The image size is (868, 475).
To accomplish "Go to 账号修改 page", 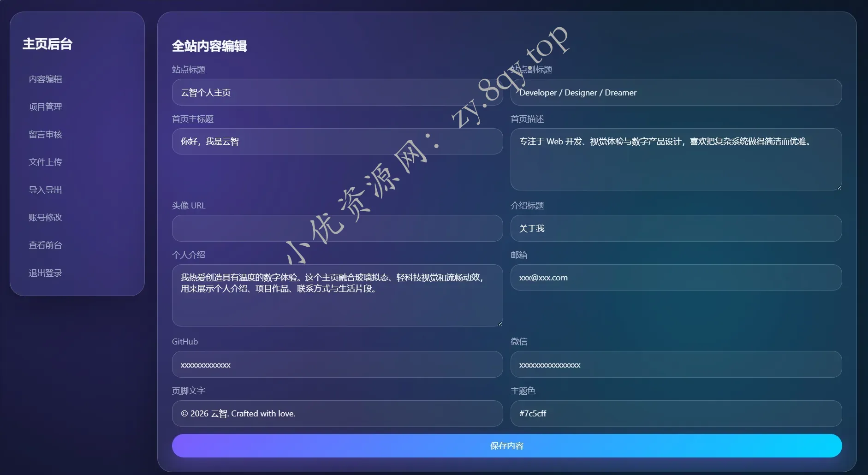I will [45, 218].
